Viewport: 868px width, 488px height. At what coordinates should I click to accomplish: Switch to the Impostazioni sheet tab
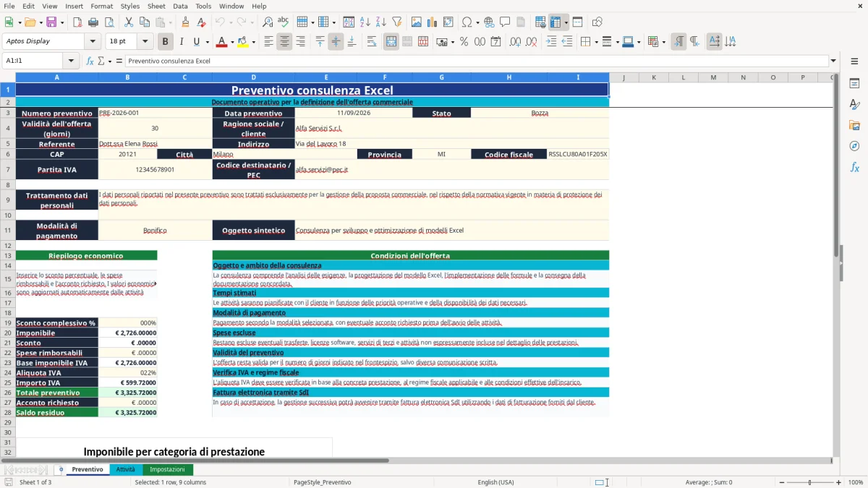coord(167,469)
